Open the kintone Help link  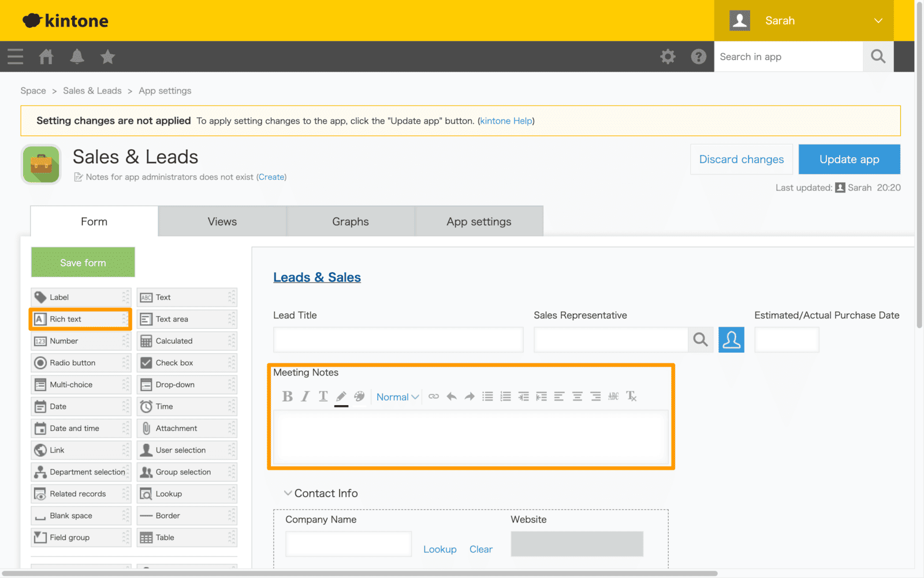click(x=506, y=121)
